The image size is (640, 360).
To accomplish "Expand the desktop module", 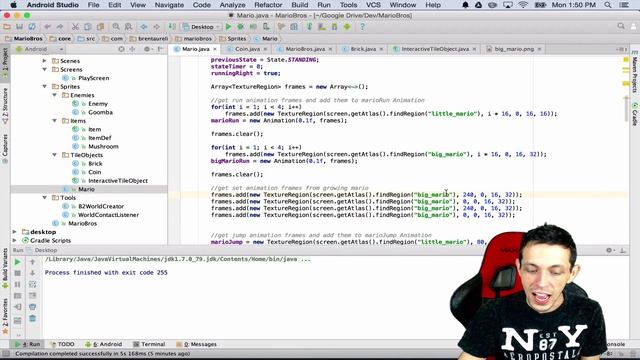I will 15,232.
